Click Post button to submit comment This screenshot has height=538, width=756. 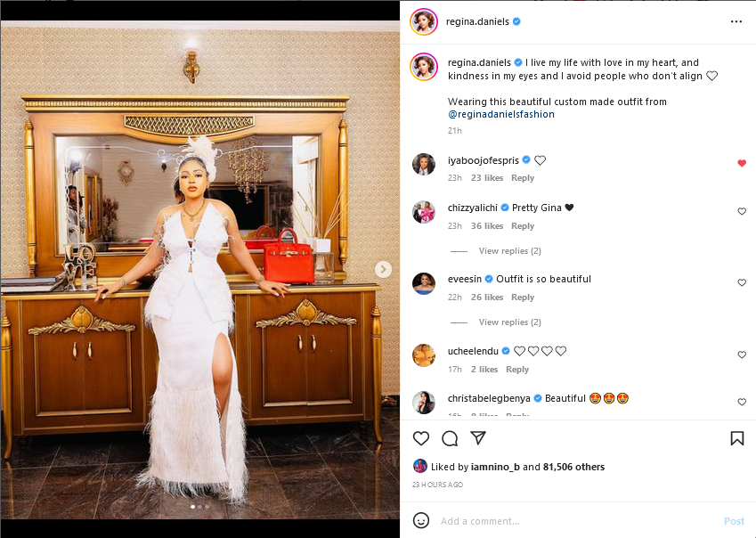click(x=734, y=521)
